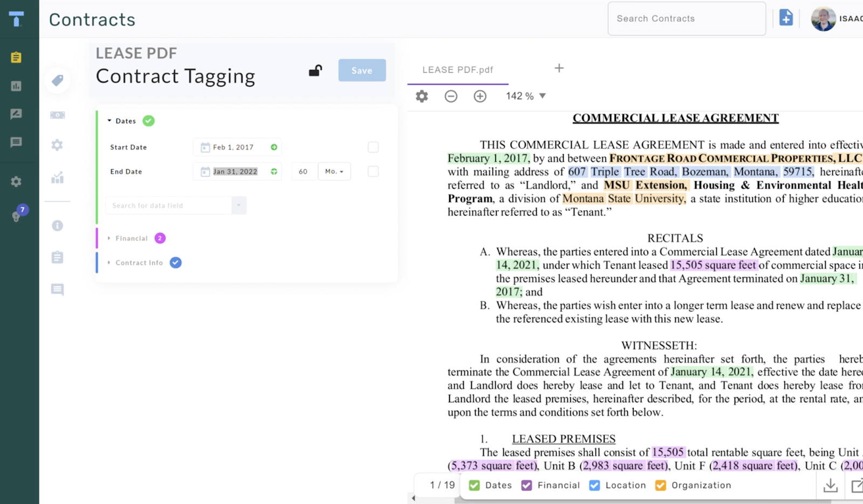Toggle the Organization highlight checkbox
The width and height of the screenshot is (863, 504).
point(660,485)
